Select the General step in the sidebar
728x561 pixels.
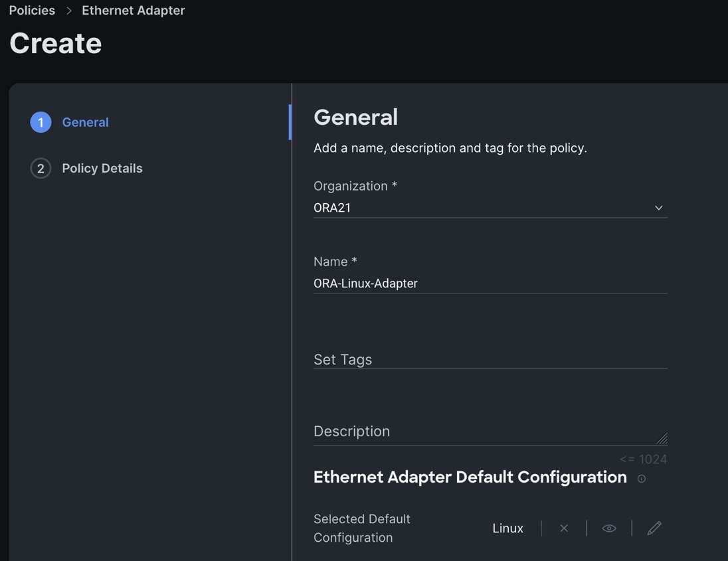click(85, 122)
